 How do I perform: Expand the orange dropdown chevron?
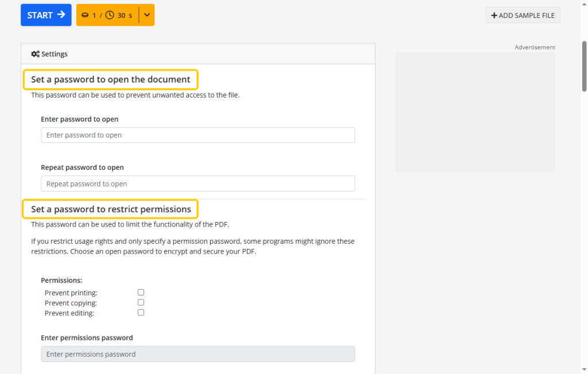pyautogui.click(x=147, y=15)
